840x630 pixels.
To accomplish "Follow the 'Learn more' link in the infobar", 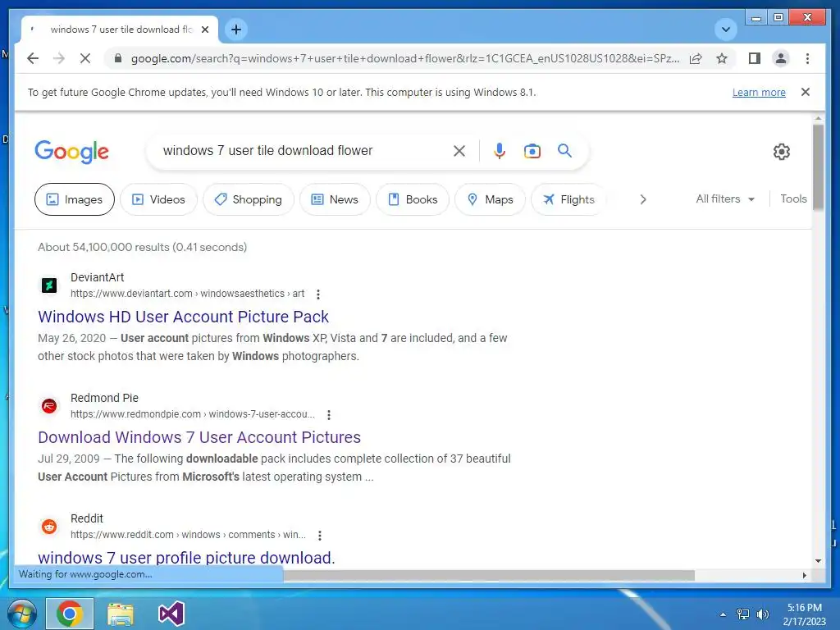I will coord(759,92).
